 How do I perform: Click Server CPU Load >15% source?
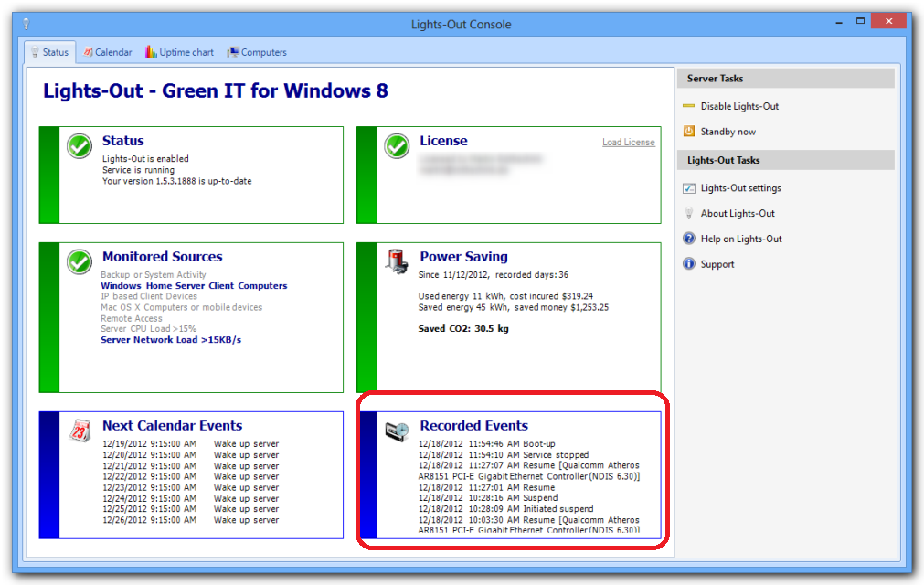[148, 329]
